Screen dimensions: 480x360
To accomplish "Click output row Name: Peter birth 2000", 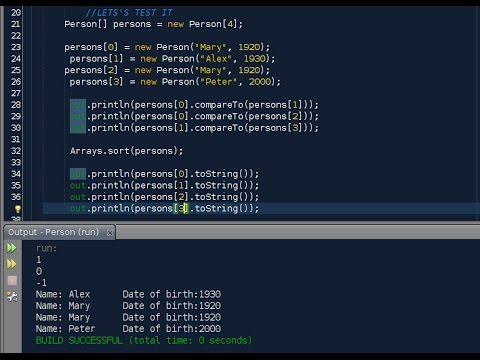I will tap(128, 329).
